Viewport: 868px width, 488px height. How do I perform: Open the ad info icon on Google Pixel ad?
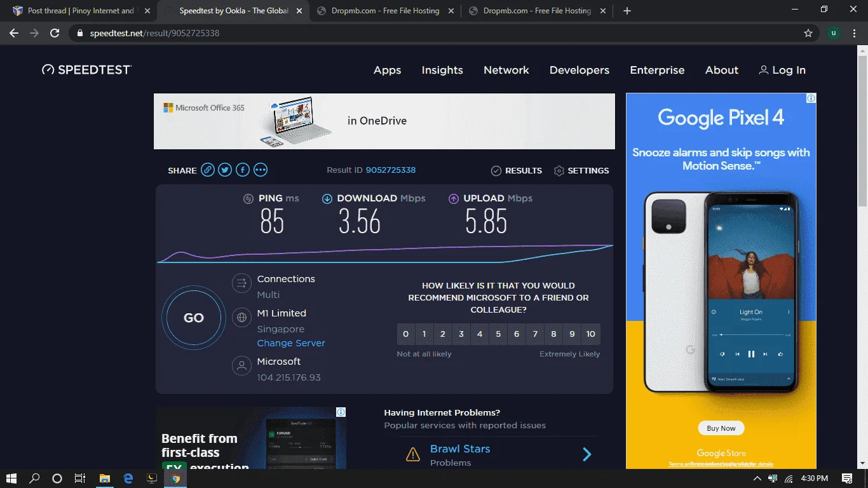pyautogui.click(x=811, y=98)
